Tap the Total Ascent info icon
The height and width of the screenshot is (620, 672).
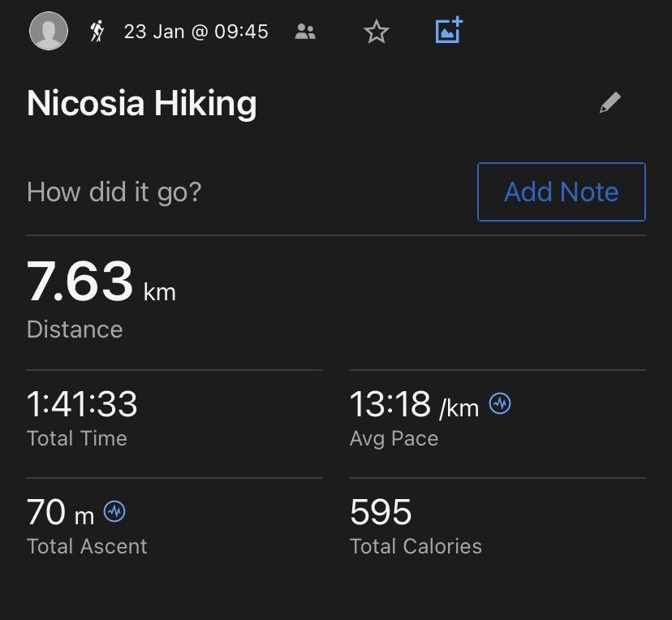point(114,511)
